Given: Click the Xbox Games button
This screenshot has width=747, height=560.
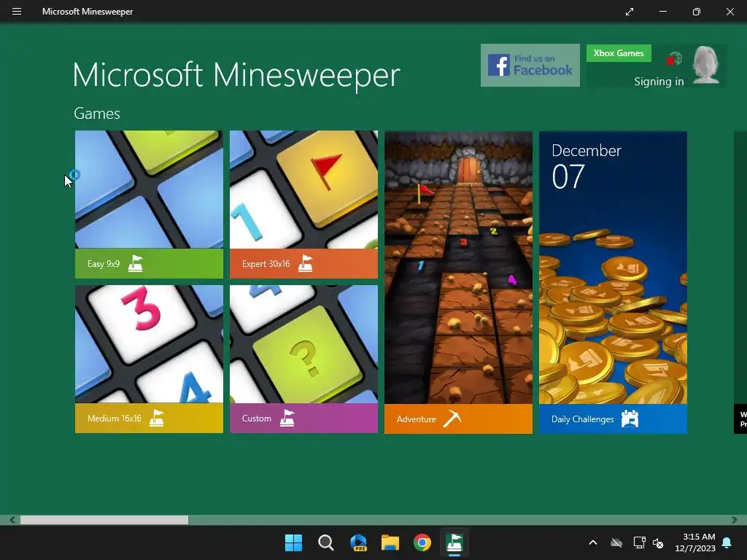Looking at the screenshot, I should pos(619,53).
